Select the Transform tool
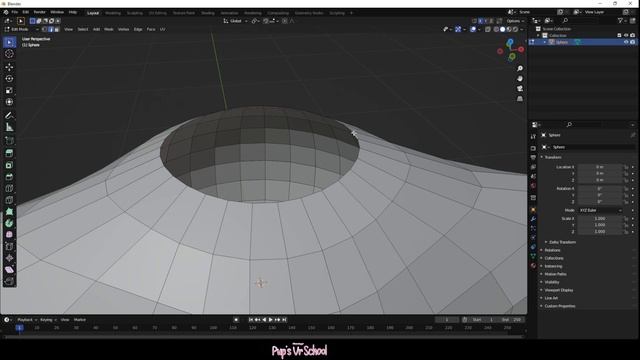Screen dimensions: 640x360 9,102
